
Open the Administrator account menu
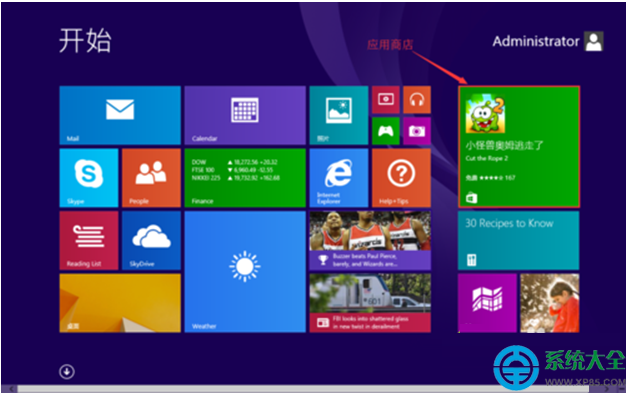coord(548,41)
